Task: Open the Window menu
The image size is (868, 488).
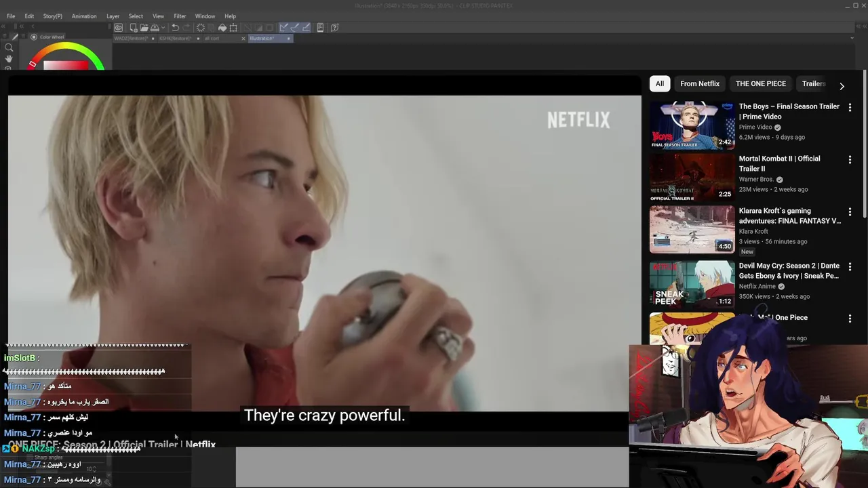Action: coord(205,16)
